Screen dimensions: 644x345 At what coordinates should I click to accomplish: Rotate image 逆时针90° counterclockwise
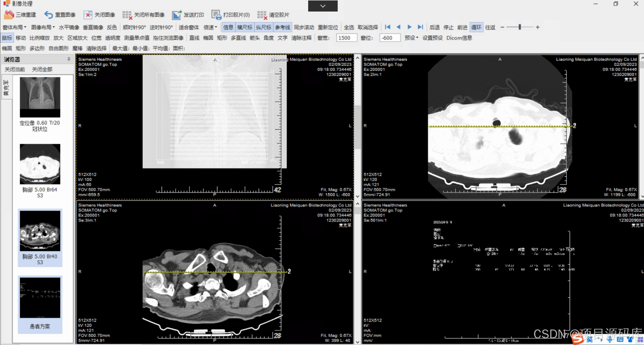tap(161, 27)
